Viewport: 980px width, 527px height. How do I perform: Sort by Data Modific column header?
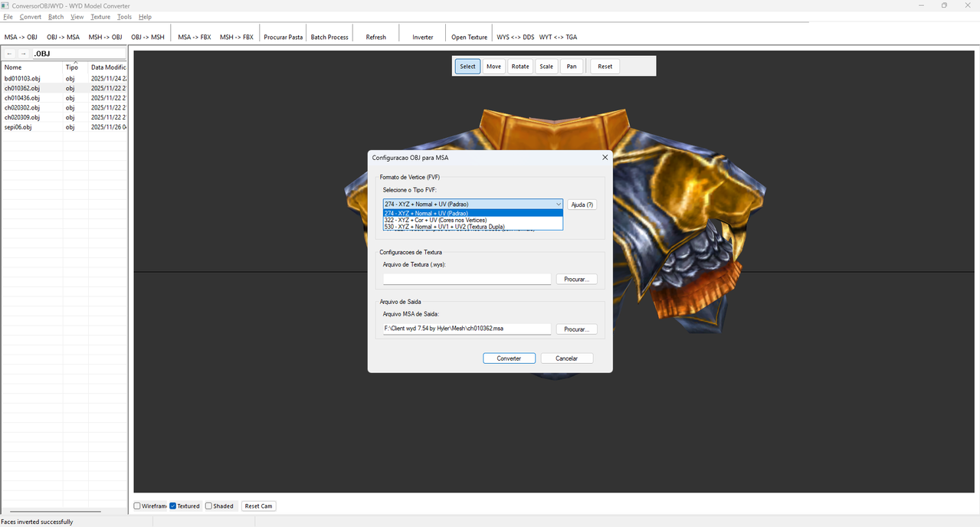coord(108,67)
